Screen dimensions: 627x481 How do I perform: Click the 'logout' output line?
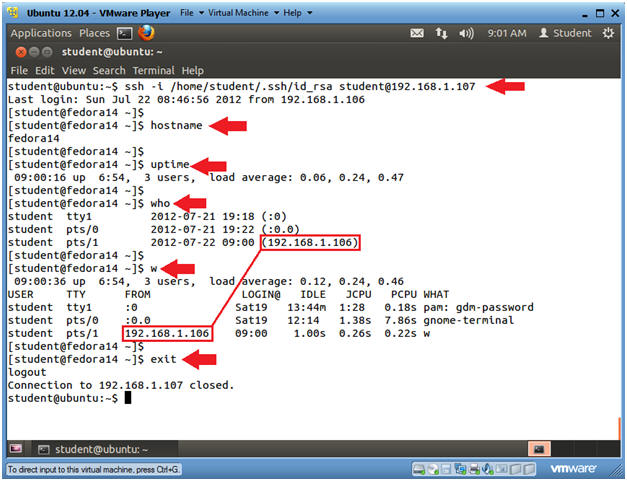[27, 373]
